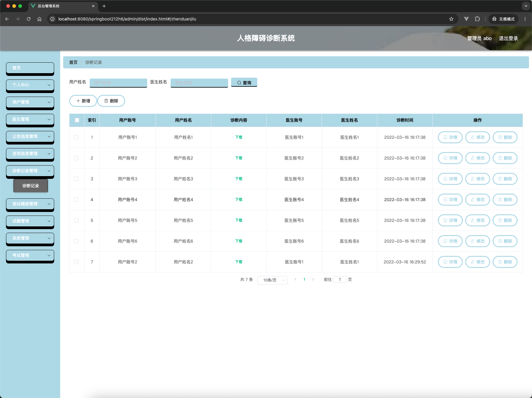Bookmark this page with star icon
532x398 pixels.
451,19
